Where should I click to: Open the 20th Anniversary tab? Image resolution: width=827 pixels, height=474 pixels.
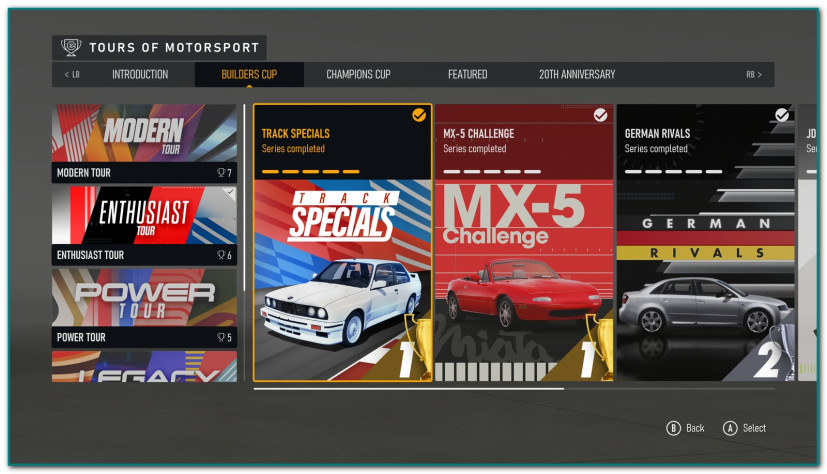point(577,74)
